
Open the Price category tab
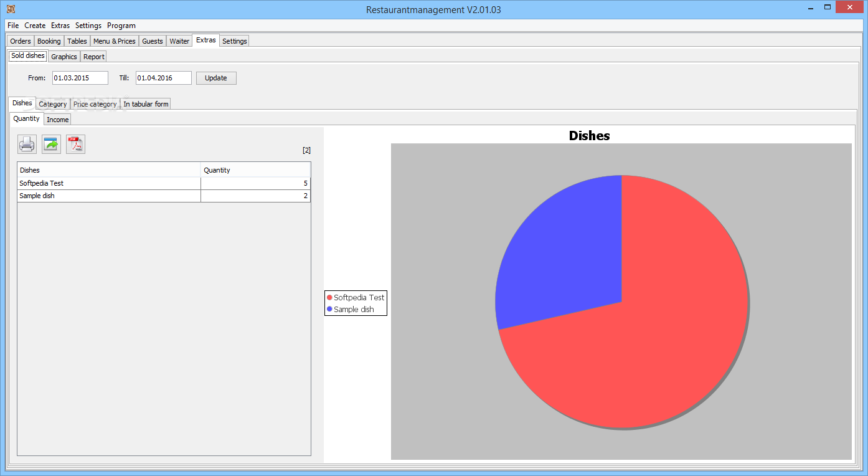[95, 104]
